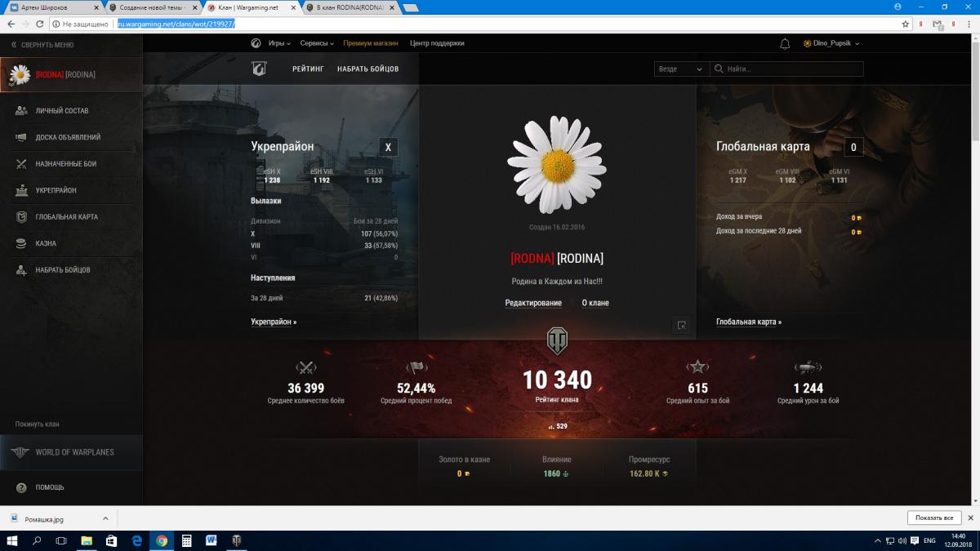Bookmark page with star icon
Viewport: 980px width, 551px height.
[x=905, y=24]
